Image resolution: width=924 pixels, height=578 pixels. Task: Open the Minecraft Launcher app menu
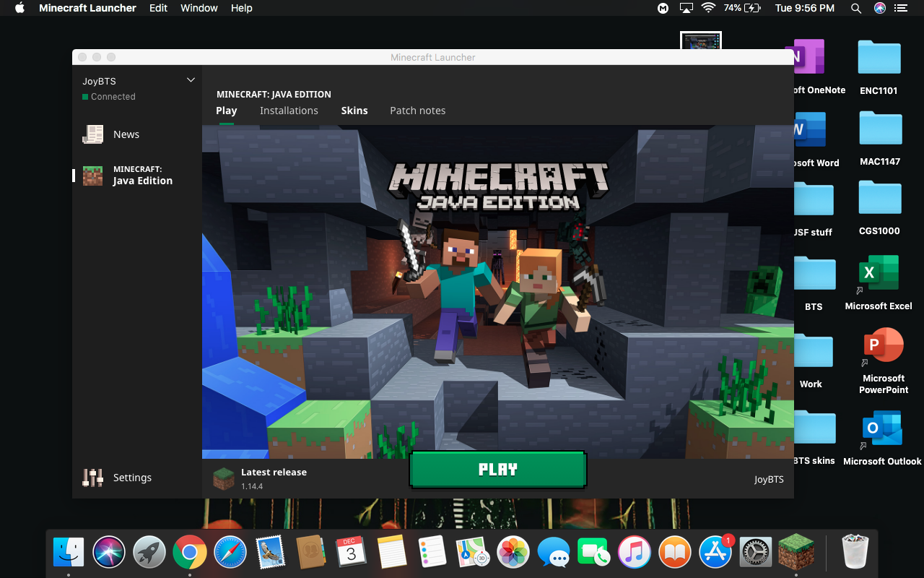tap(87, 8)
